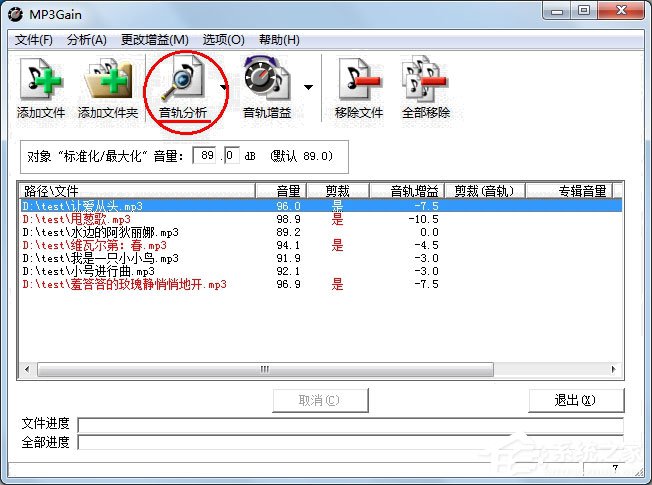Expand the dropdown arrow next to 音轨增益

(x=308, y=87)
